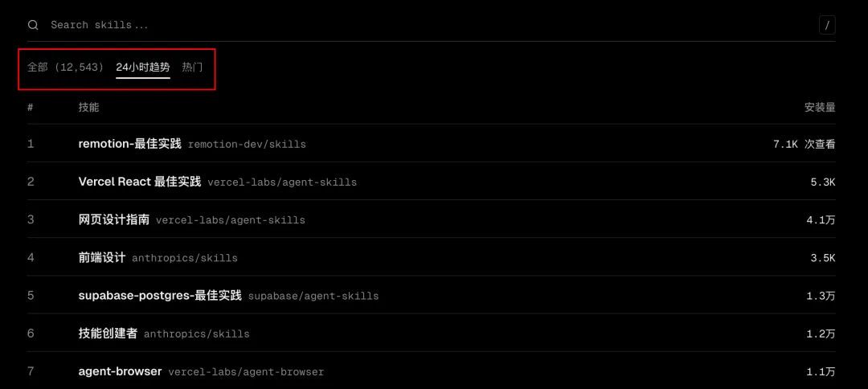Open Vercel React 最佳实践 skill
Viewport: 868px width, 389px height.
tap(140, 182)
